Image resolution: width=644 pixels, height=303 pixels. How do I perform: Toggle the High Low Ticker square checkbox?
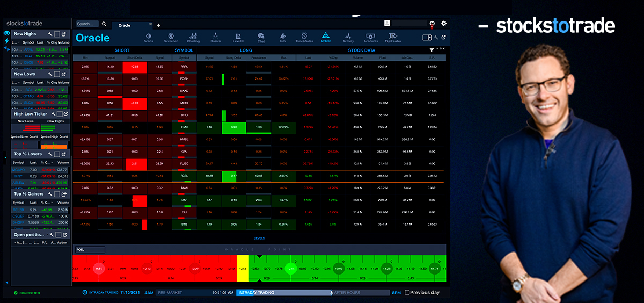pos(60,114)
